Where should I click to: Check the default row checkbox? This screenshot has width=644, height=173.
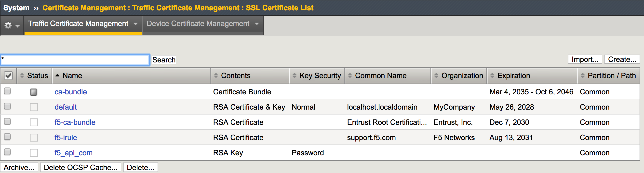tap(8, 106)
